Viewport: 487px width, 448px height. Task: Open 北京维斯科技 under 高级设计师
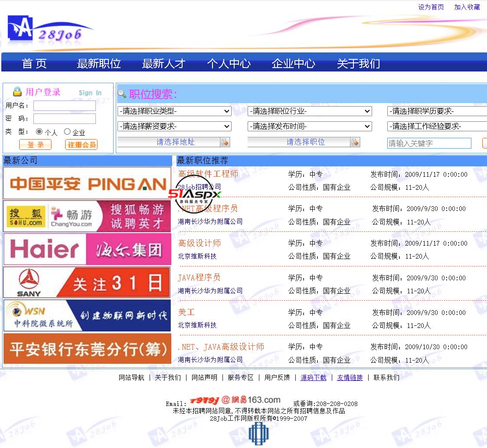(197, 256)
